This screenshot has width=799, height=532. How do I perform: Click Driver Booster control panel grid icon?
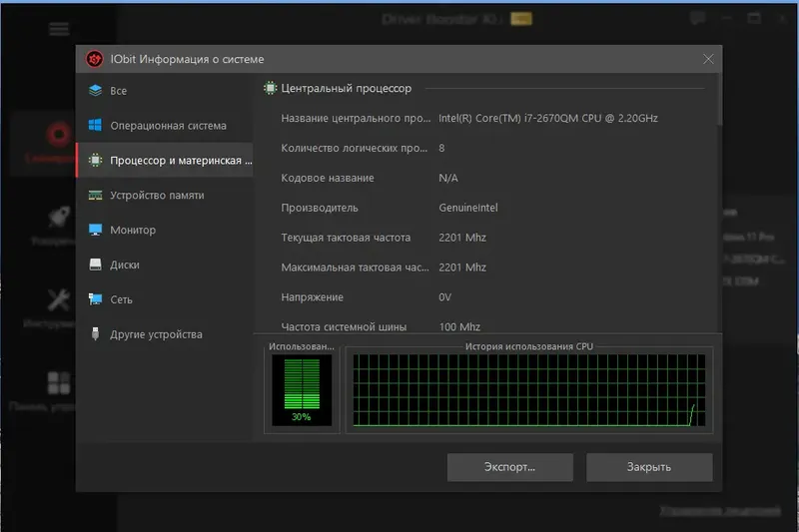coord(59,383)
